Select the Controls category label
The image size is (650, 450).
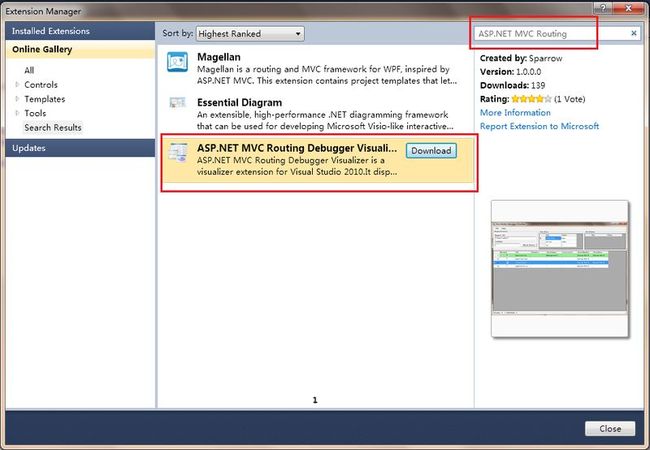coord(41,85)
